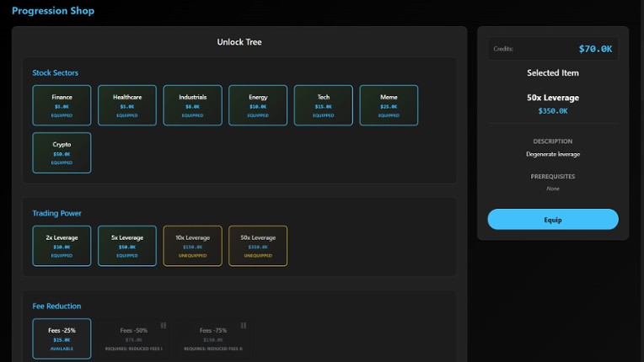Choose the Industrials sector item
This screenshot has height=362, width=644.
point(192,105)
